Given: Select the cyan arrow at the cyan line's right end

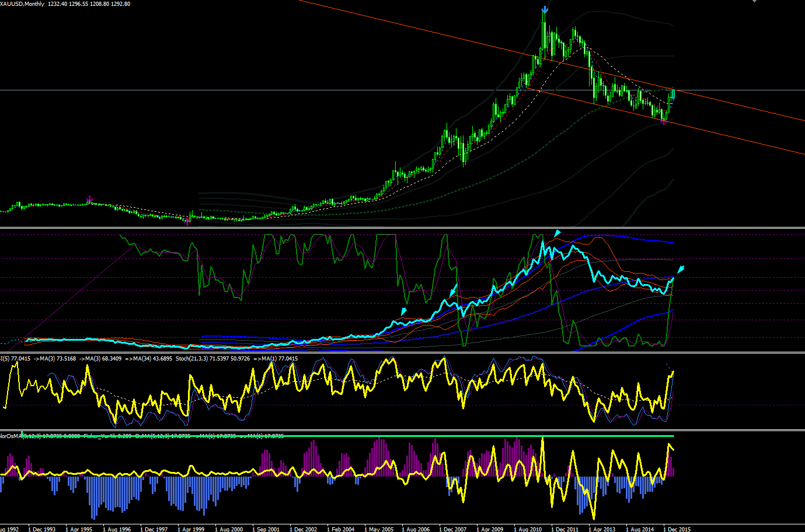Looking at the screenshot, I should tap(680, 269).
